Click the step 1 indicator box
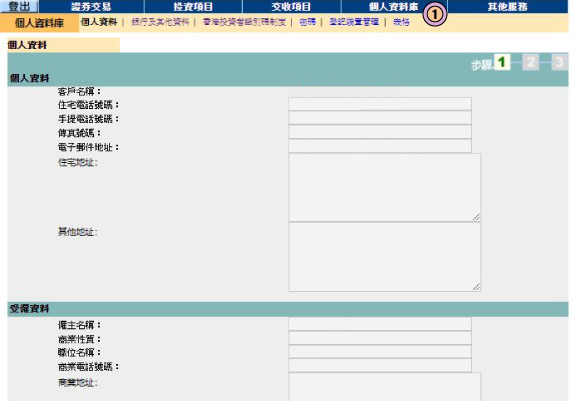This screenshot has height=401, width=575. 502,62
